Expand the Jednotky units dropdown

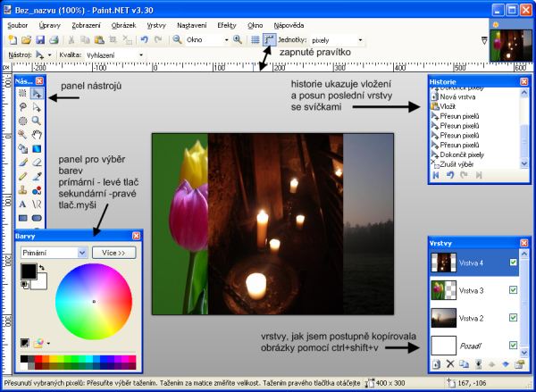[360, 41]
